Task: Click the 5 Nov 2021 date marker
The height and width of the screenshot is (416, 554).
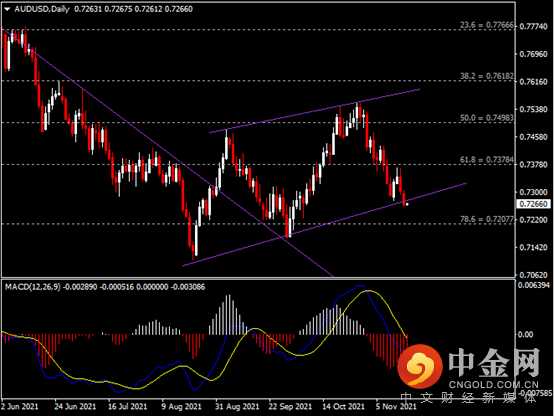Action: 396,406
